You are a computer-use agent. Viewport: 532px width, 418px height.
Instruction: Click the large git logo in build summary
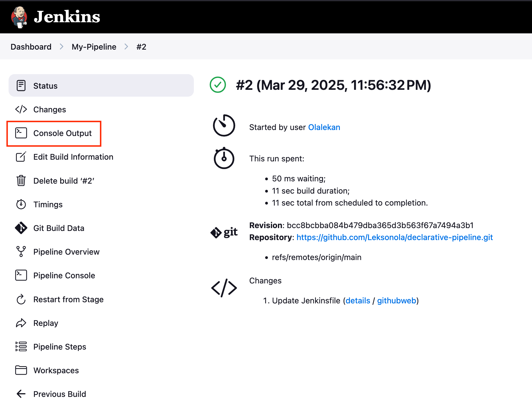pyautogui.click(x=224, y=232)
